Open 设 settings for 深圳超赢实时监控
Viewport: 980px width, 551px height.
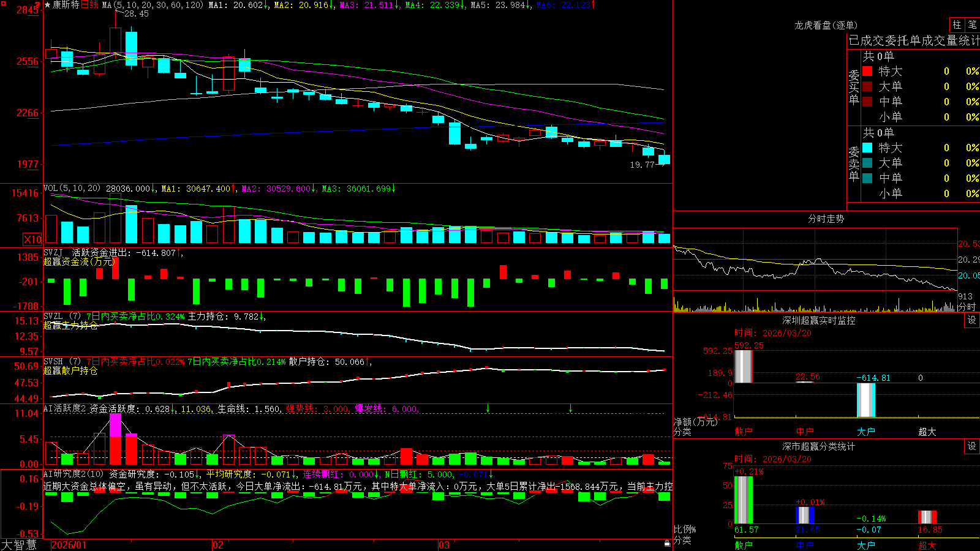click(972, 320)
